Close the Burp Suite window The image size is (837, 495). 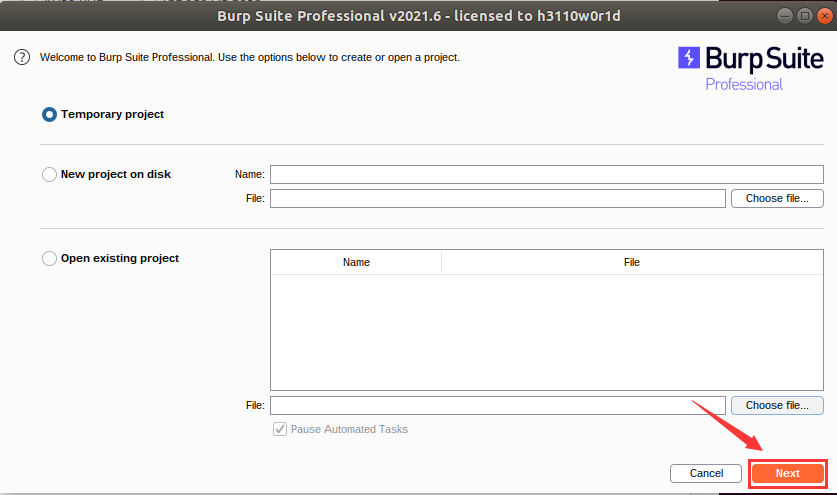click(x=825, y=16)
